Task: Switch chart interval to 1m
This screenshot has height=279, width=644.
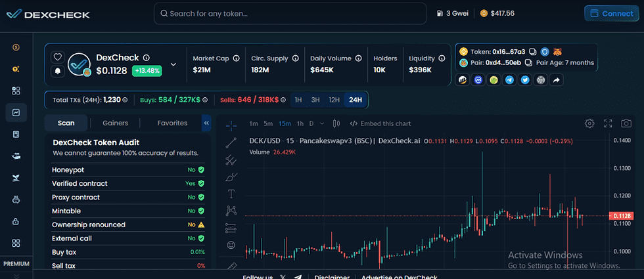Action: tap(254, 123)
